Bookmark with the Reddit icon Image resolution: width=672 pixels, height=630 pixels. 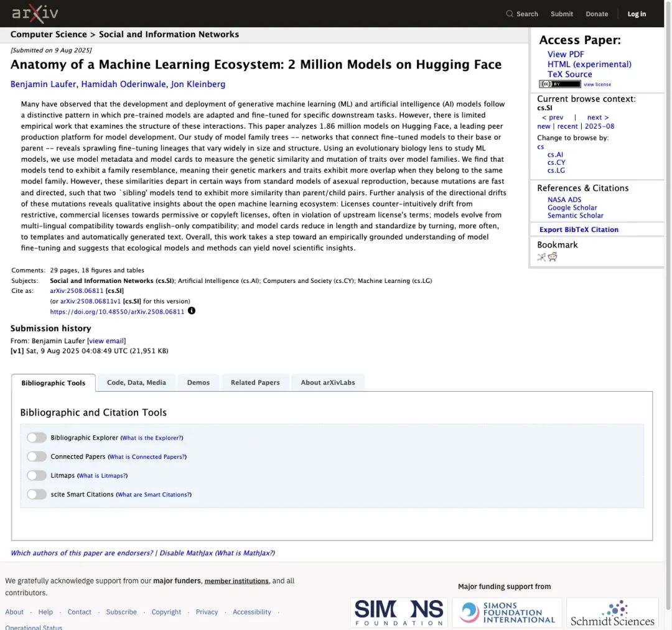(x=553, y=257)
